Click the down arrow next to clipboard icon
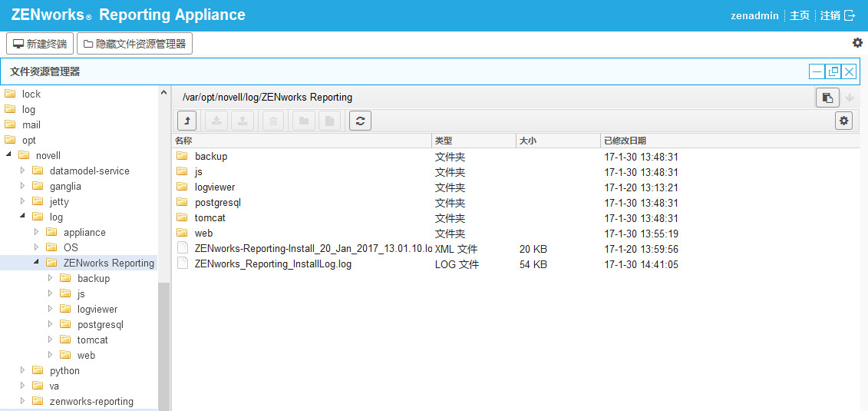 [850, 98]
